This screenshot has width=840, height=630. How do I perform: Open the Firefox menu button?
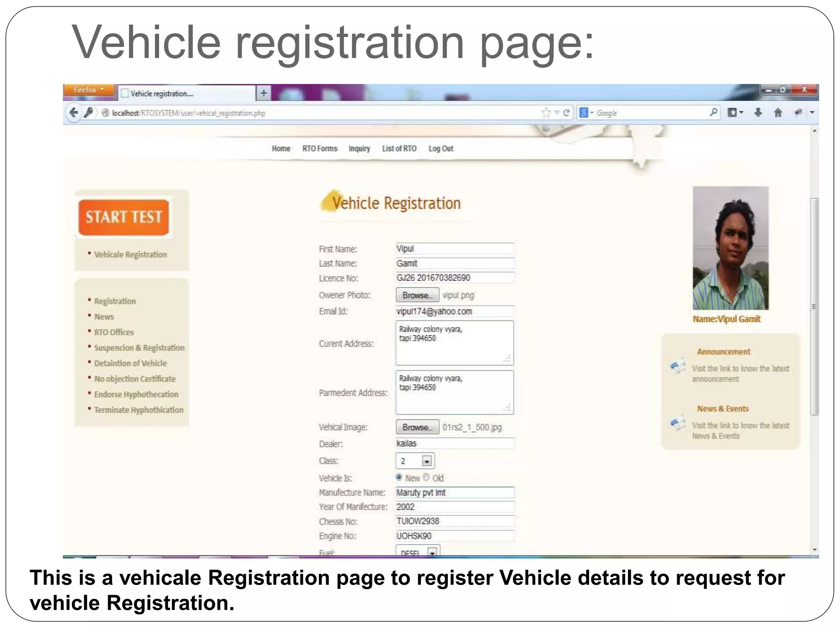pyautogui.click(x=89, y=89)
